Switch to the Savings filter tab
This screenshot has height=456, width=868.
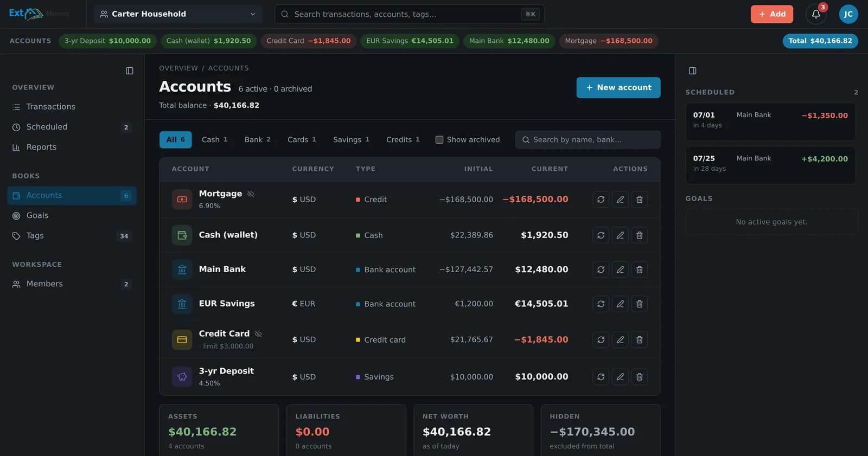[351, 140]
